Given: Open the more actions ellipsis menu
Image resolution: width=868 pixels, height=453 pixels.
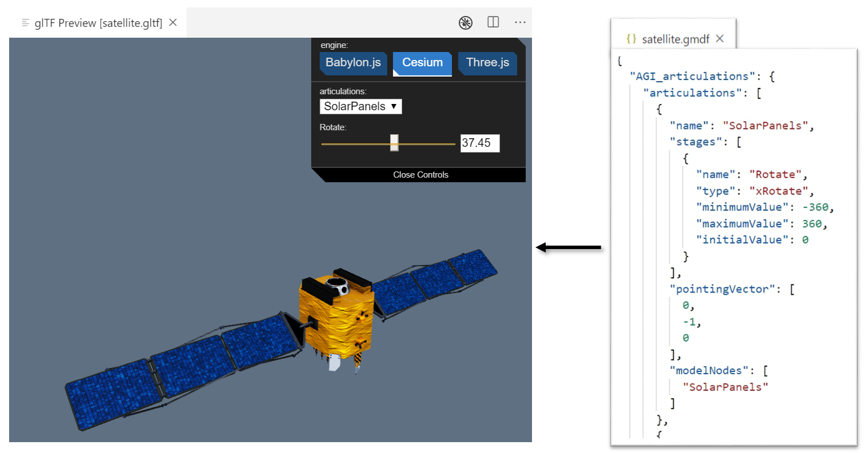Looking at the screenshot, I should coord(520,22).
